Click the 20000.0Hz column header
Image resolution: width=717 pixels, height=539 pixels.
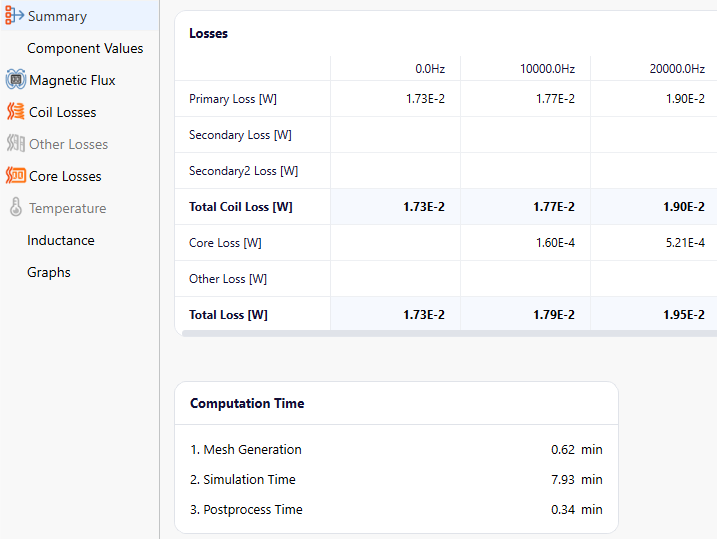pos(677,69)
